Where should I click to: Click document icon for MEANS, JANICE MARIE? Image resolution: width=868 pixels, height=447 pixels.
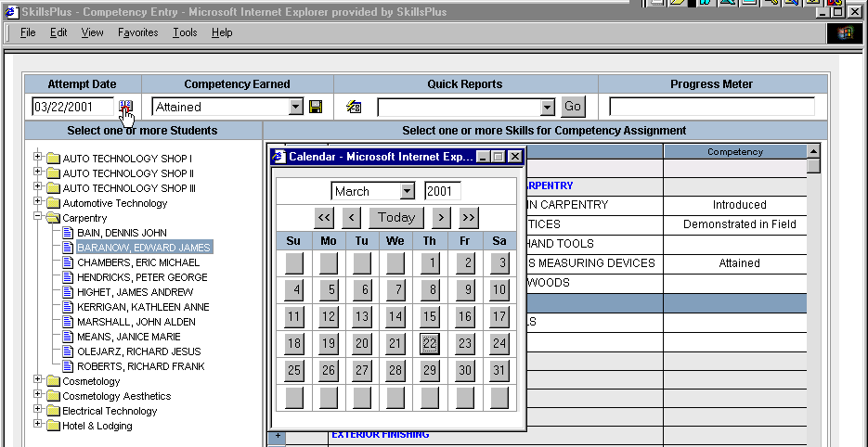point(68,337)
